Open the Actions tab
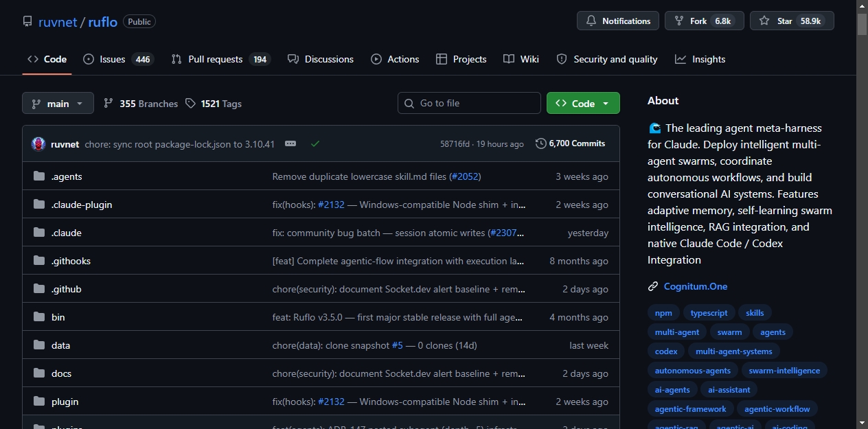868x429 pixels. [395, 59]
